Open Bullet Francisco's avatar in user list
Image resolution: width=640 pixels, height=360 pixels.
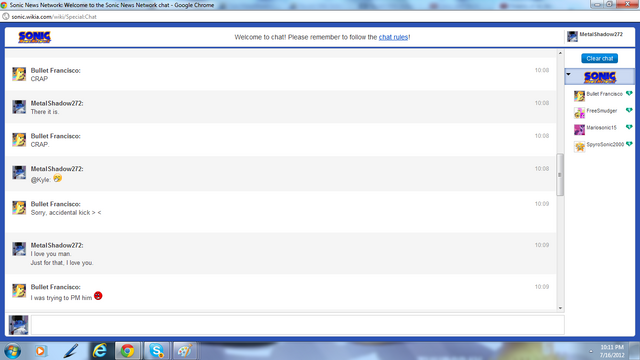tap(579, 96)
